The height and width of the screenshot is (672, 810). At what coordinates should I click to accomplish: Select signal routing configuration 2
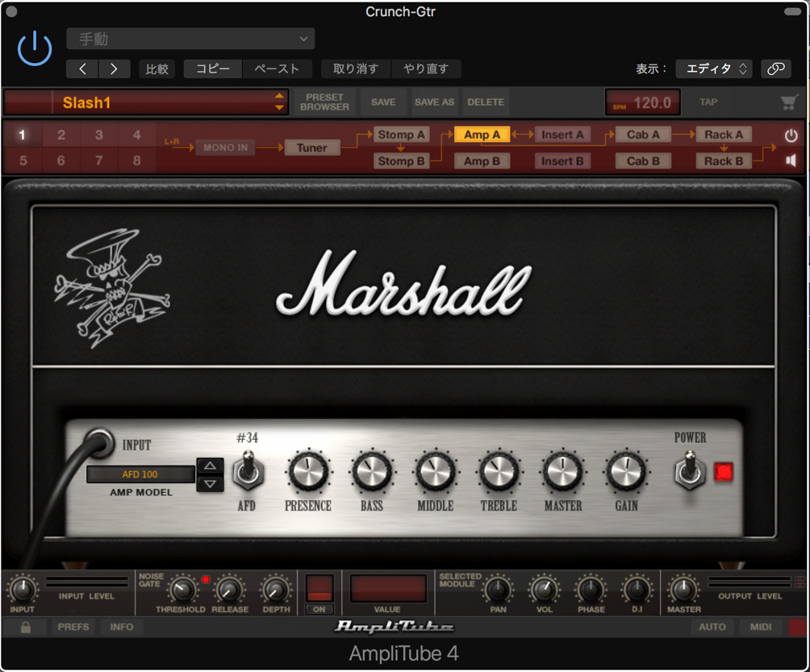point(61,136)
